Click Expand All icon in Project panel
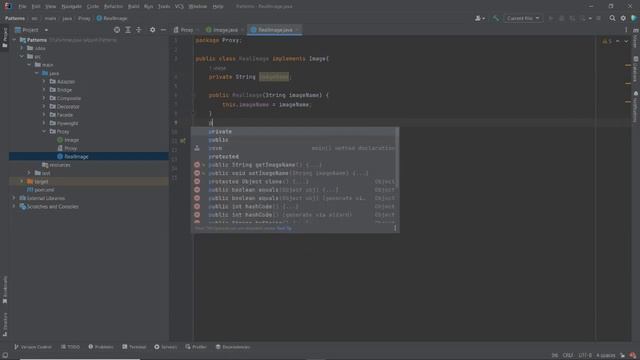The image size is (640, 360). (x=128, y=30)
